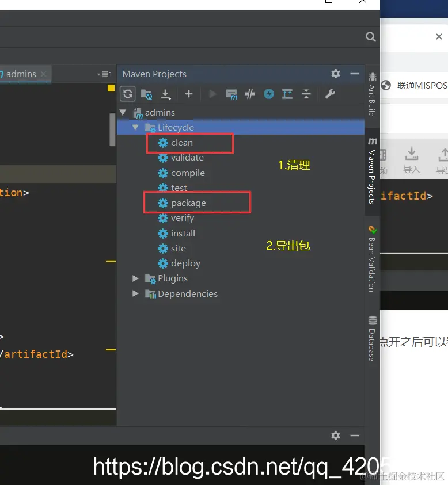Select the package lifecycle goal
448x485 pixels.
tap(182, 203)
